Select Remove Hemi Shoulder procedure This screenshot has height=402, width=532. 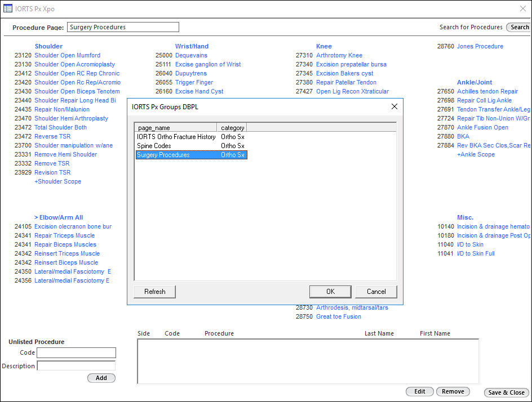point(65,155)
